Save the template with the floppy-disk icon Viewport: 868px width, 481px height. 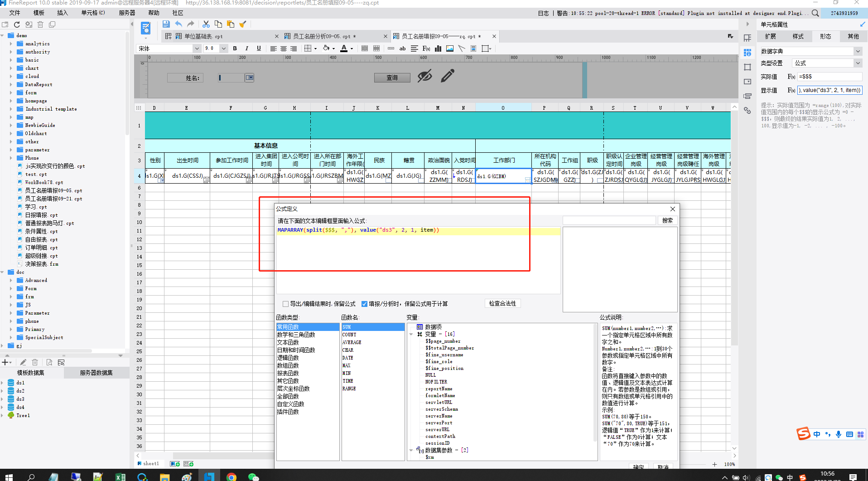[x=166, y=24]
